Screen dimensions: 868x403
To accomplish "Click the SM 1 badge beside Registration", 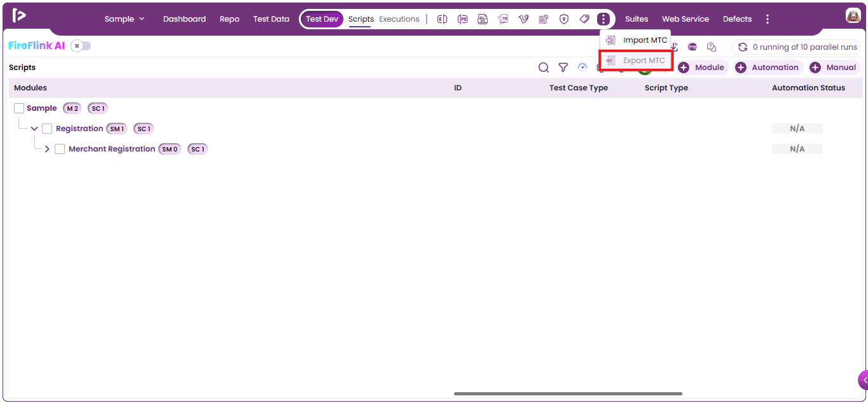I will coord(116,129).
